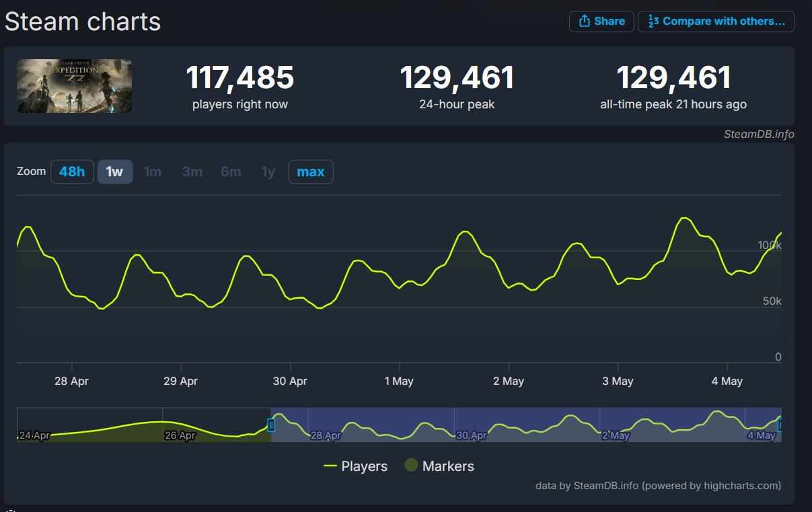Open the SteamDB.info credit under stats
Viewport: 812px width, 512px height.
[758, 134]
